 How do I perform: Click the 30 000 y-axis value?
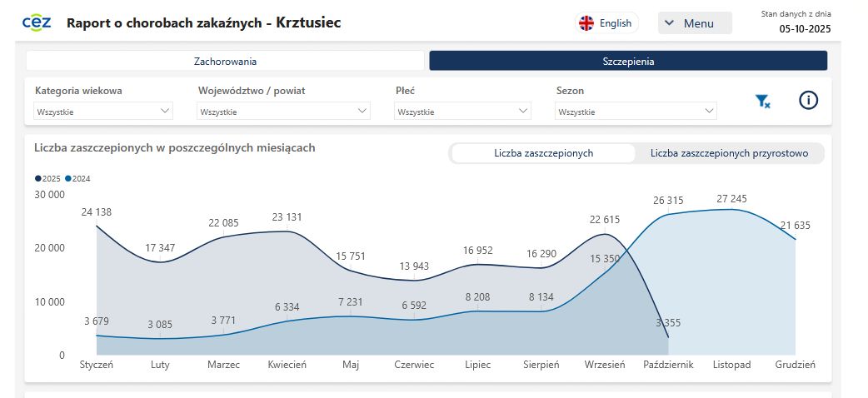pyautogui.click(x=48, y=194)
